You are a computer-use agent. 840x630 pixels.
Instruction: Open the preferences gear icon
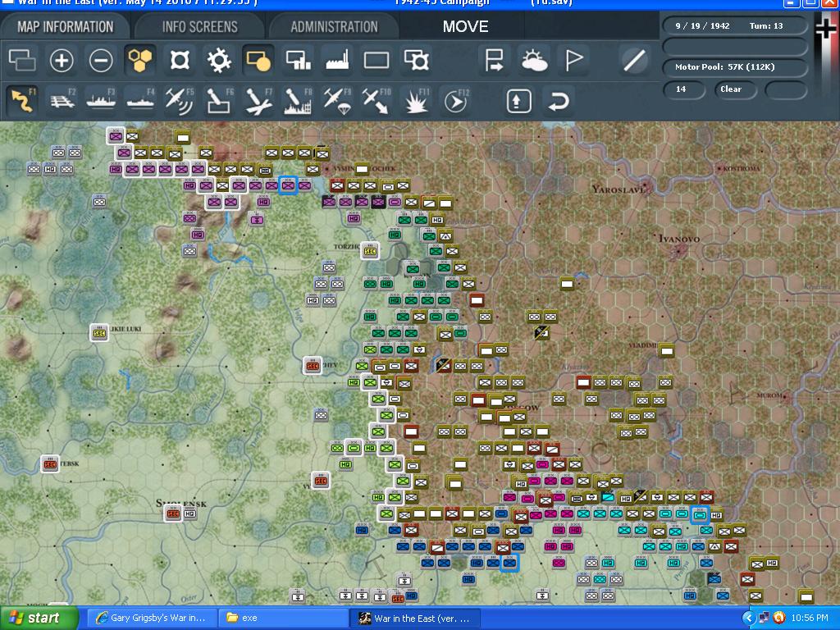[218, 60]
